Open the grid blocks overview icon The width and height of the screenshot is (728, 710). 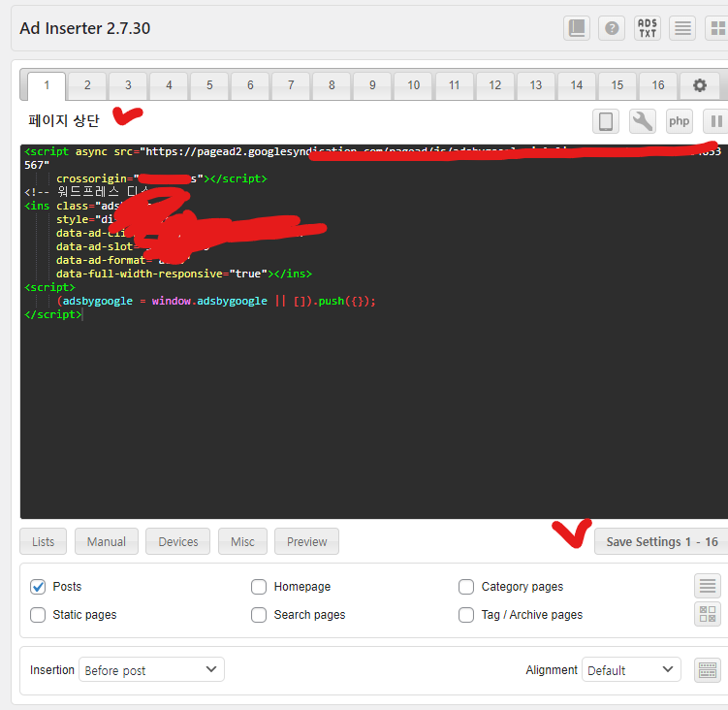click(x=717, y=28)
